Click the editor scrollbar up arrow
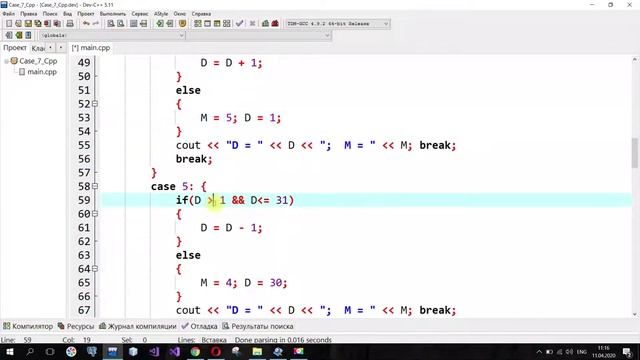This screenshot has width=640, height=360. [635, 59]
